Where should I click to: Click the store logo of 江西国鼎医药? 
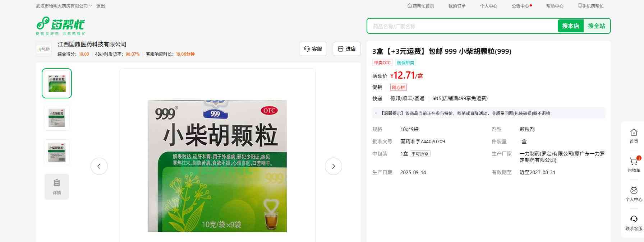(x=44, y=49)
